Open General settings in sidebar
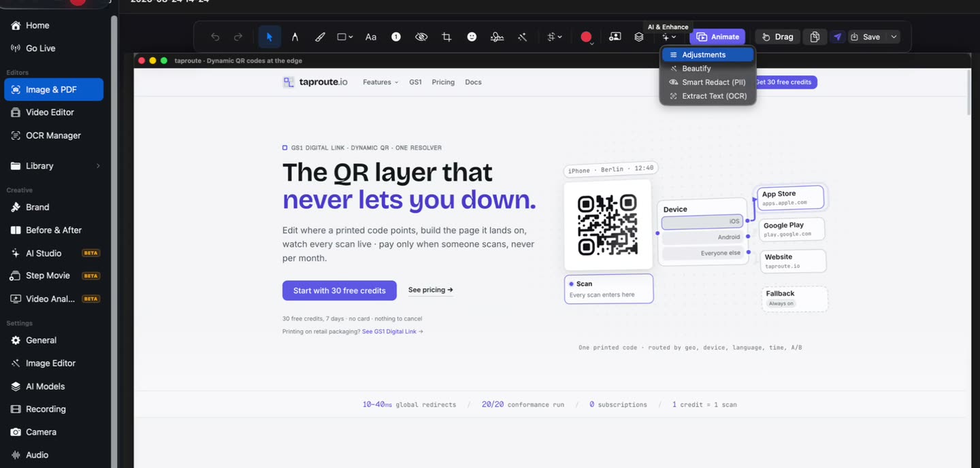Viewport: 980px width, 468px height. [54, 340]
